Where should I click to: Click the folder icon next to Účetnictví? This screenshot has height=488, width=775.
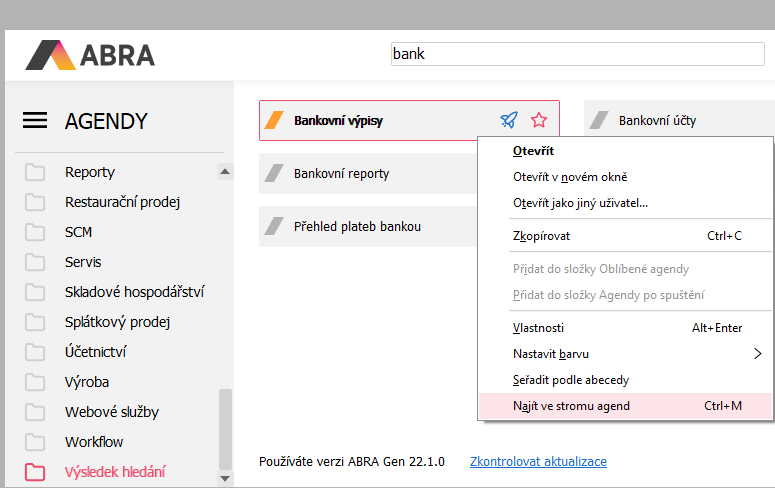click(x=35, y=352)
